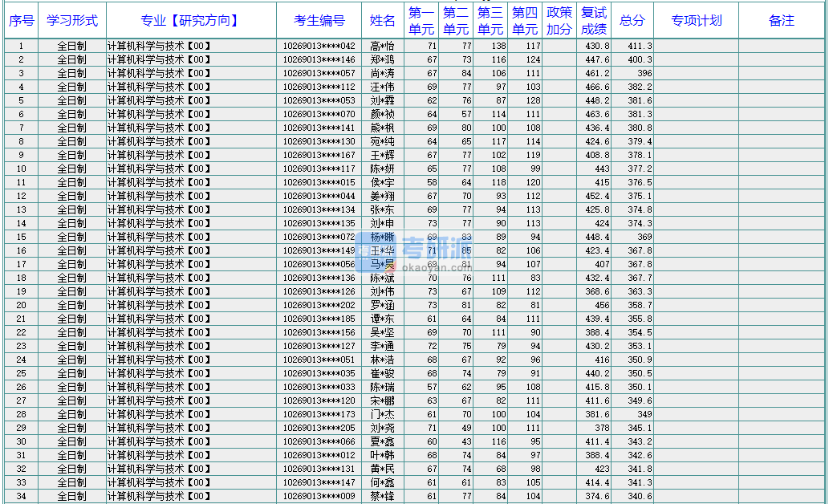Select candidate name 罗*涵 in row 20
This screenshot has width=829, height=504.
(383, 306)
